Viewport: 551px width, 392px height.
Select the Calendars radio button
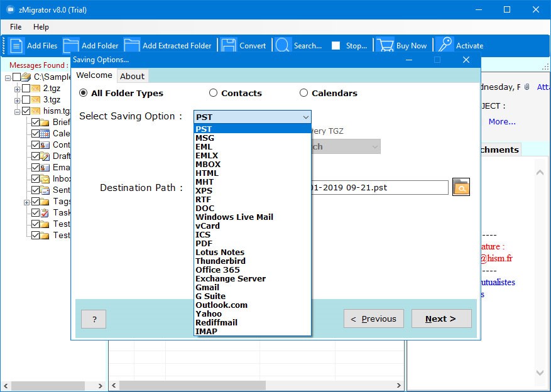coord(304,92)
